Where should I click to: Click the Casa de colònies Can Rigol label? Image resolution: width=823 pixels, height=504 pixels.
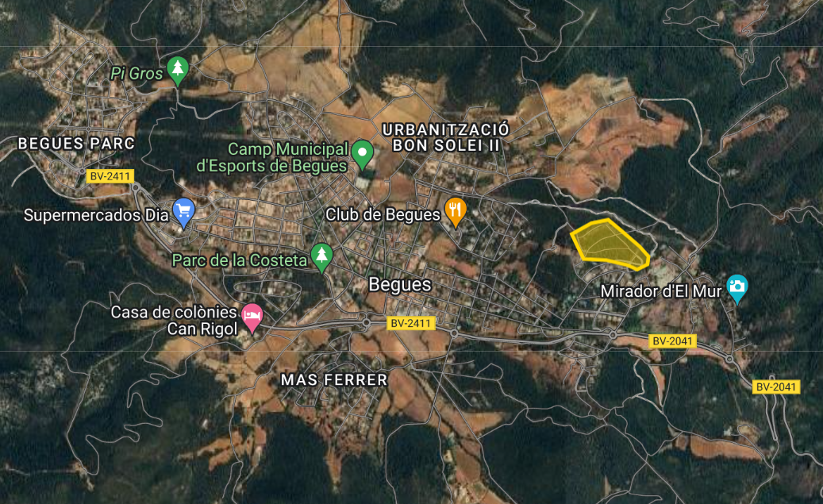pos(175,320)
